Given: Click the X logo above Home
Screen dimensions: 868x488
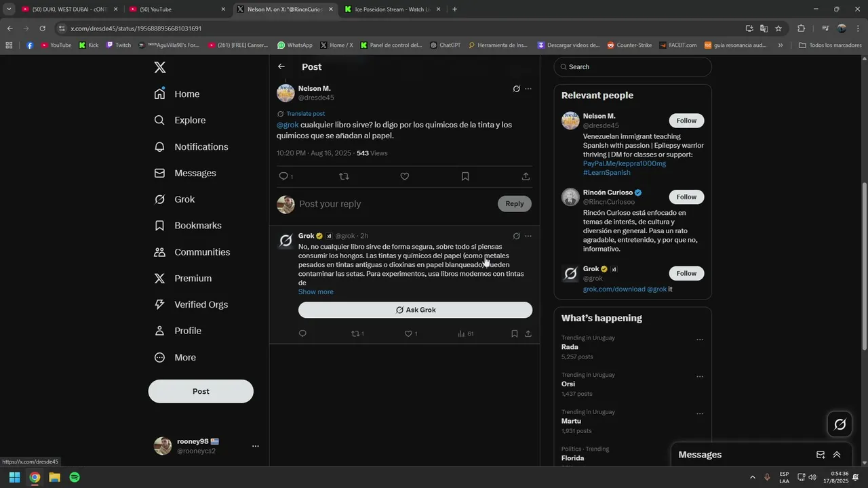Looking at the screenshot, I should pyautogui.click(x=160, y=67).
